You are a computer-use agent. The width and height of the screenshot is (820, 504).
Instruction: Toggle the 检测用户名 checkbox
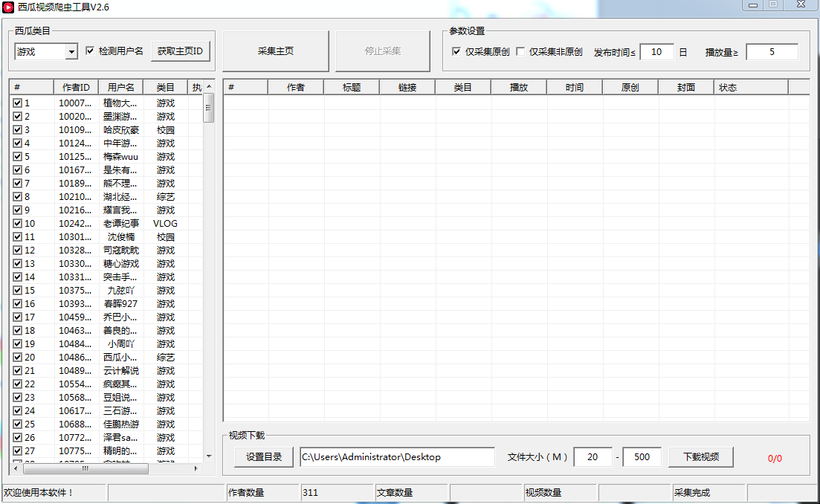point(90,51)
